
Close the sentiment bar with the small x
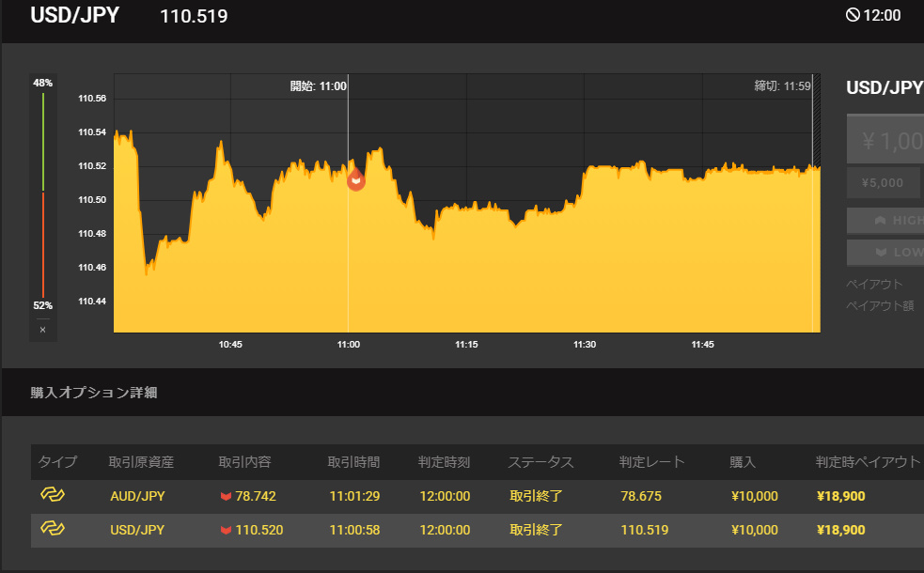(42, 330)
